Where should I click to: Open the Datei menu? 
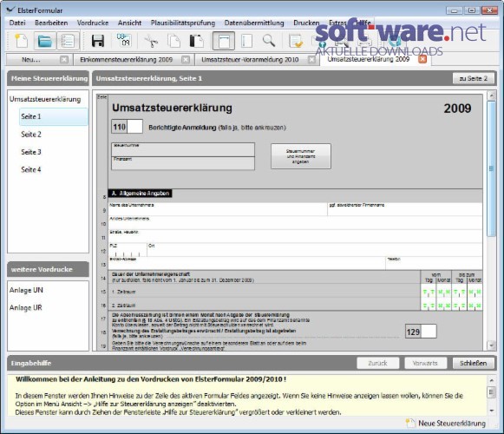17,23
